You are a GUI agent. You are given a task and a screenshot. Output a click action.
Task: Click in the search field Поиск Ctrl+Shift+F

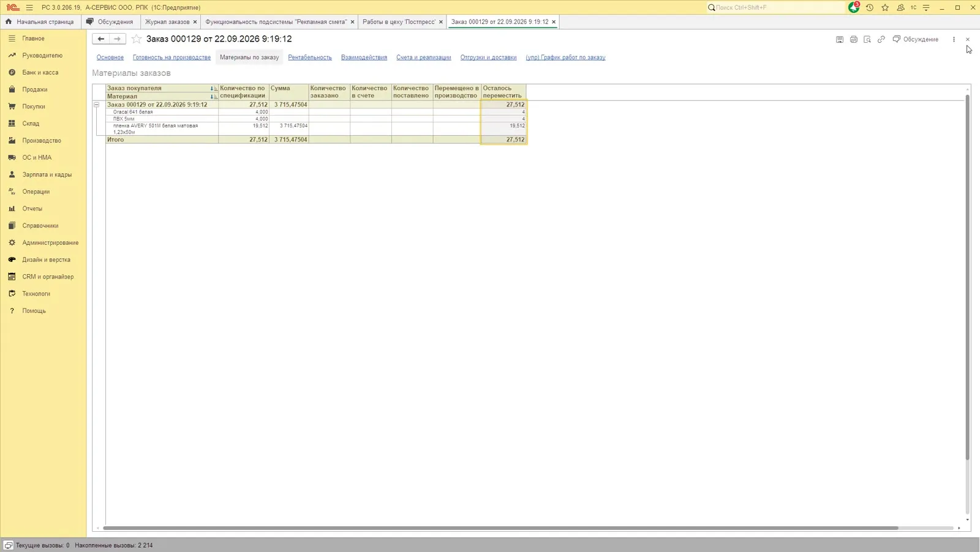click(775, 7)
